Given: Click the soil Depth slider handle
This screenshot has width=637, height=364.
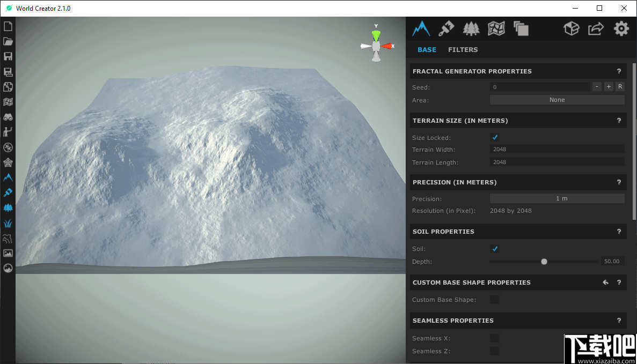Looking at the screenshot, I should 544,262.
